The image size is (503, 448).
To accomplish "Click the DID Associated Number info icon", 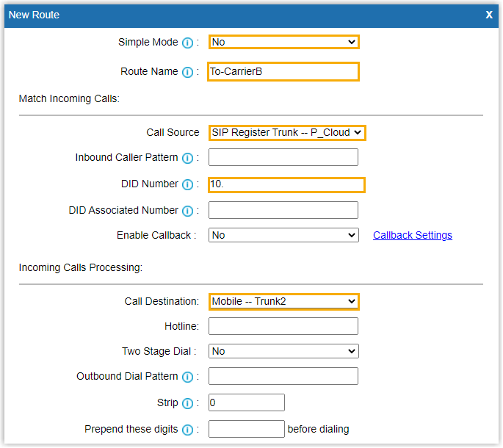I will click(x=187, y=211).
